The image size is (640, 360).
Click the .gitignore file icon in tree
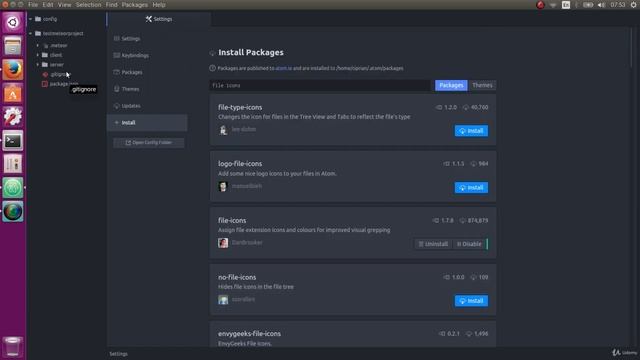(x=45, y=74)
